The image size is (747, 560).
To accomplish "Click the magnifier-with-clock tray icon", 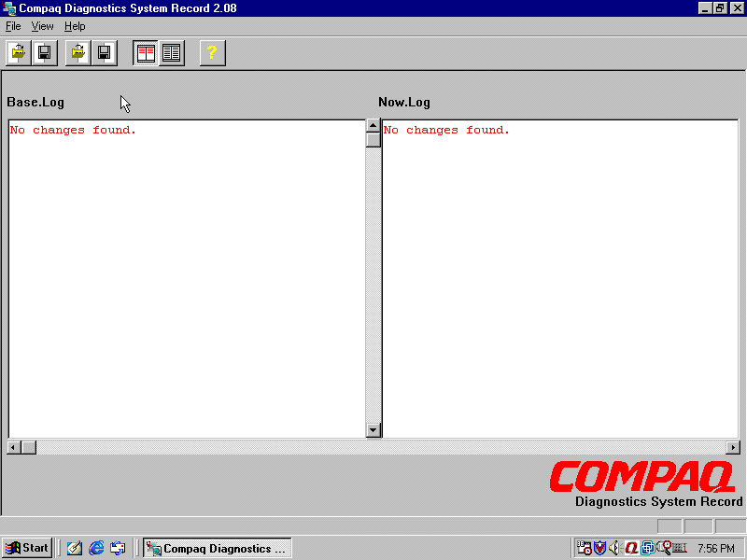I will coord(664,548).
